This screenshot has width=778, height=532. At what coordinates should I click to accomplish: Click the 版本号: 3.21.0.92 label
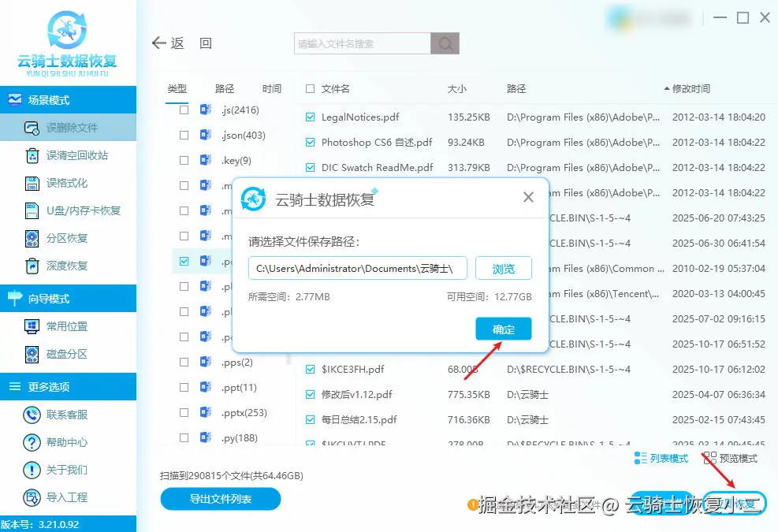click(39, 525)
